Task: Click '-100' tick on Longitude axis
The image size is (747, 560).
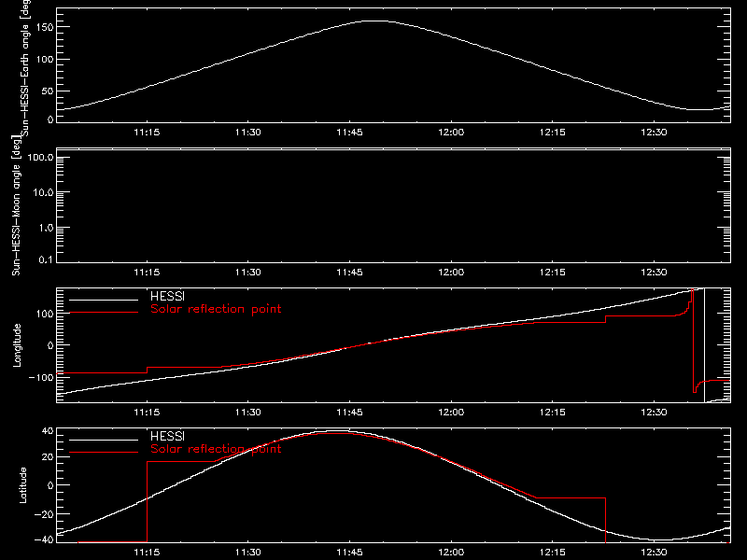Action: click(41, 377)
